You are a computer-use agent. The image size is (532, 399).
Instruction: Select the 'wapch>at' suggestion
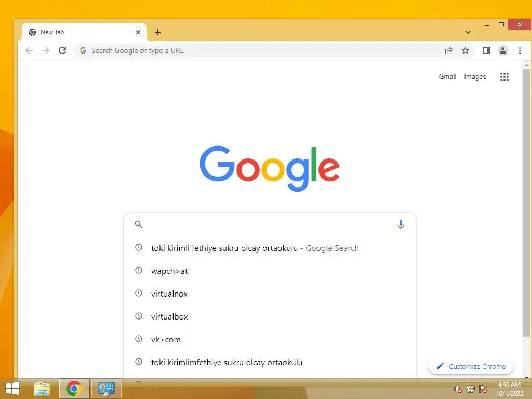pos(270,271)
